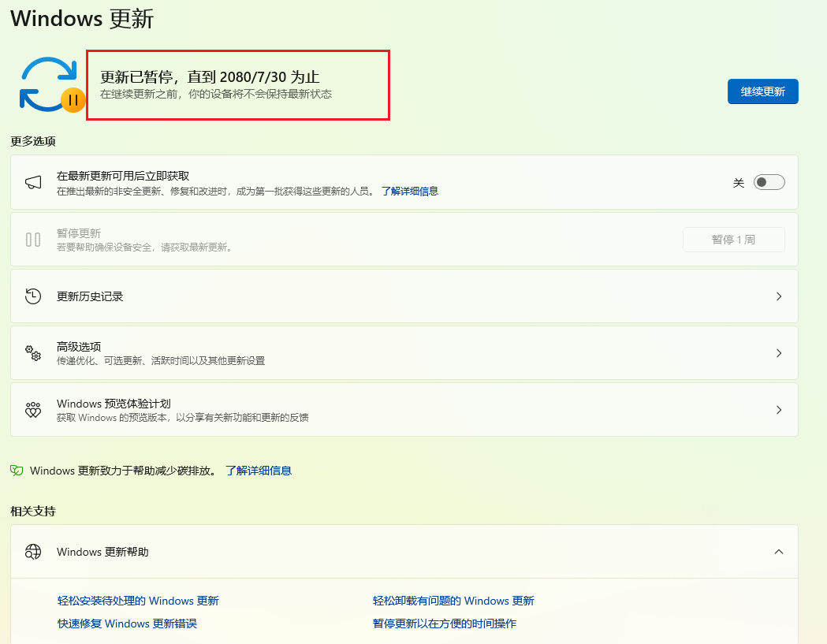The height and width of the screenshot is (644, 827).
Task: Click the 继续更新 button
Action: (x=762, y=91)
